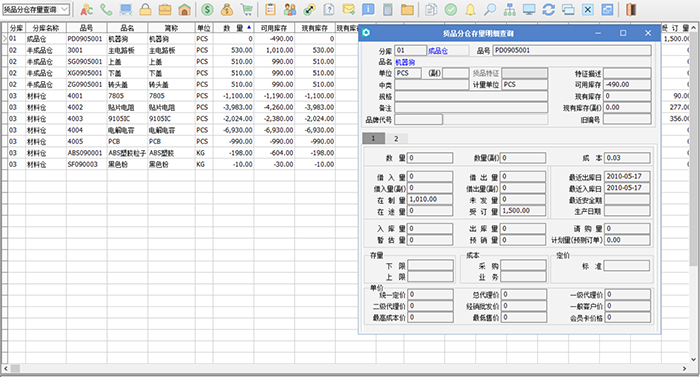
Task: Click the padlock icon in toolbar
Action: tap(145, 9)
